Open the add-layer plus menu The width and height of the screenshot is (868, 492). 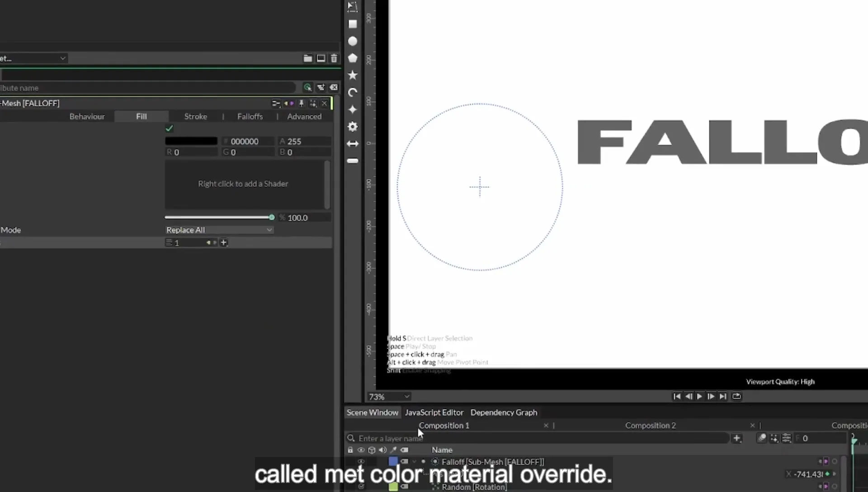(737, 438)
